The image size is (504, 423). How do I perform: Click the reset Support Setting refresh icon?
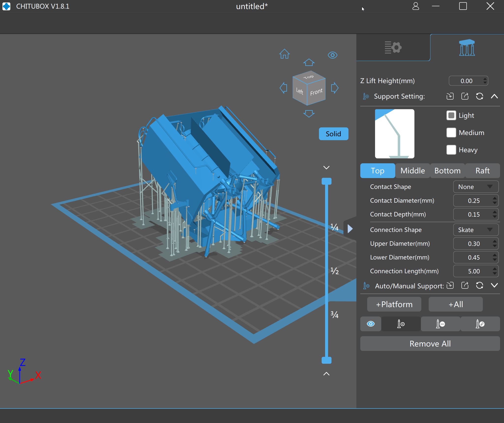pos(479,96)
